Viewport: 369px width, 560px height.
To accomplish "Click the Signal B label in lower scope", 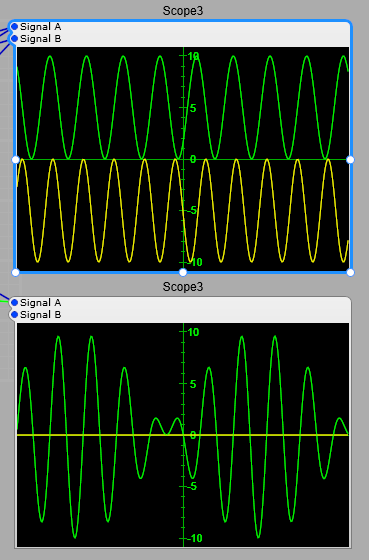I will click(40, 315).
